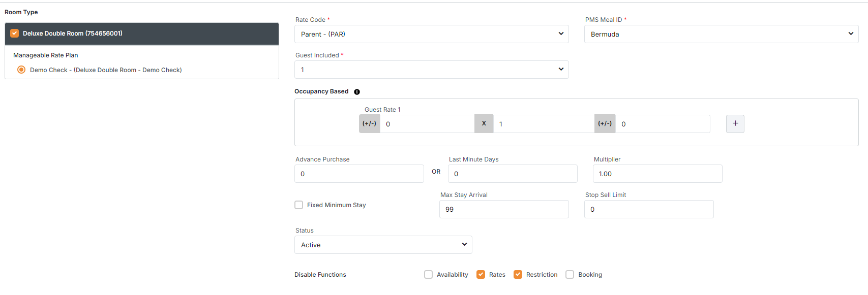Click the X multiplier addon in Guest Rate
The image size is (868, 295).
pyautogui.click(x=484, y=124)
